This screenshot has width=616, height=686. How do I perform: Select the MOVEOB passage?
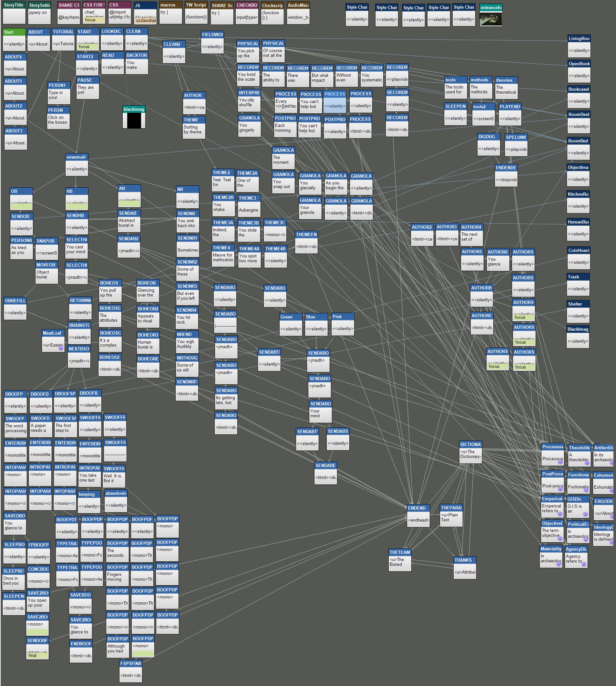click(x=47, y=273)
